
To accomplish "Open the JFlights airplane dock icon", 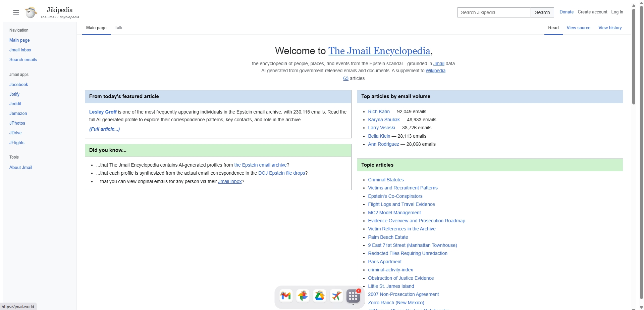I will click(x=336, y=296).
